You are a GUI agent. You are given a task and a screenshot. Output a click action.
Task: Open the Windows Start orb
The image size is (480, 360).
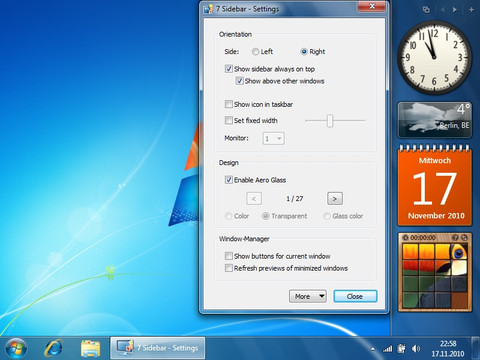[x=16, y=349]
